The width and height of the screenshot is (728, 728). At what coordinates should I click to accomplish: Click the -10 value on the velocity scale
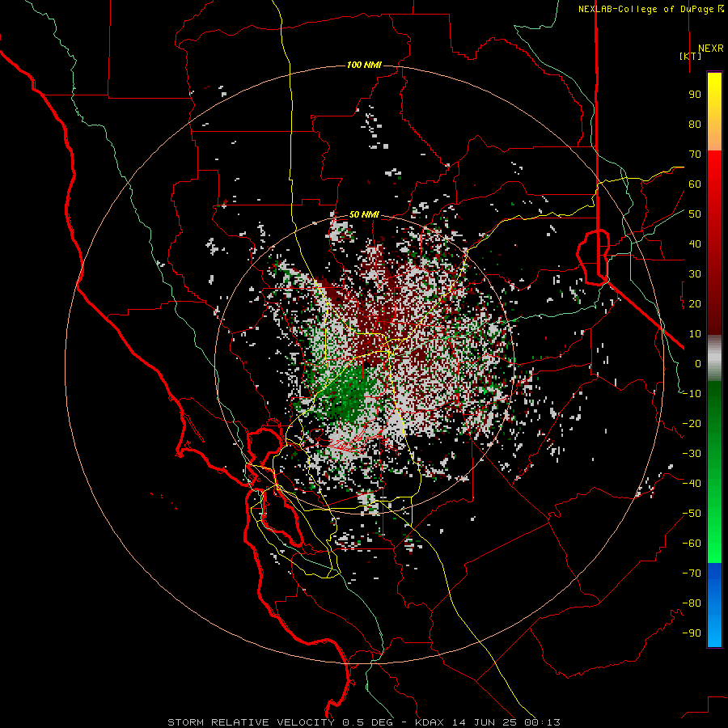(692, 394)
